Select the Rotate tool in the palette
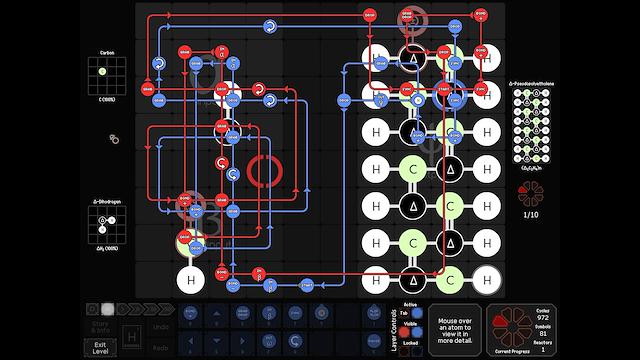The image size is (640, 360). [295, 341]
